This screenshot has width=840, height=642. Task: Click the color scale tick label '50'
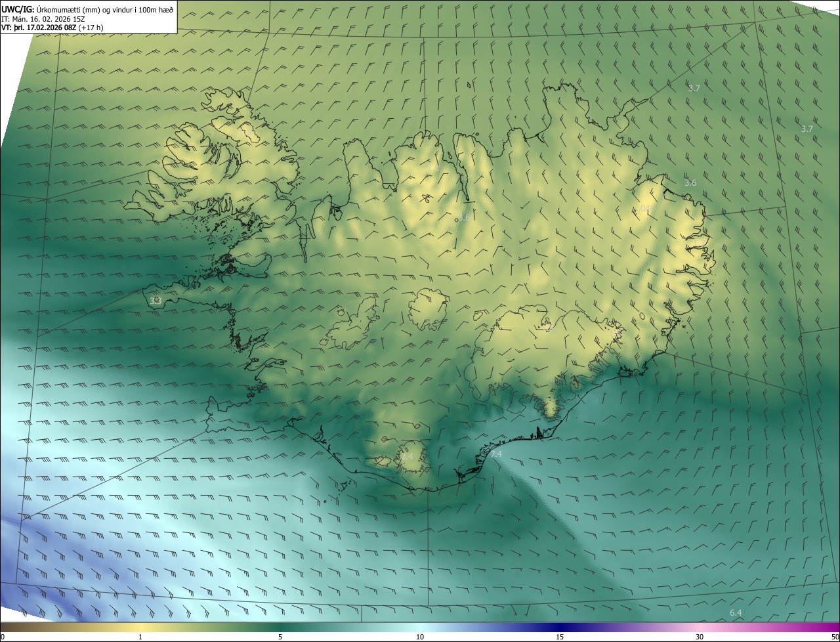tap(835, 637)
